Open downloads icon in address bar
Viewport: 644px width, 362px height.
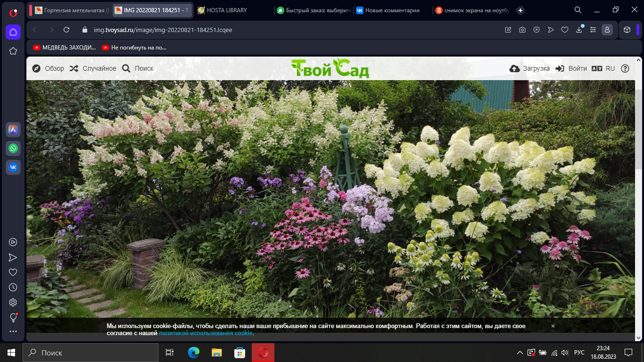(579, 30)
